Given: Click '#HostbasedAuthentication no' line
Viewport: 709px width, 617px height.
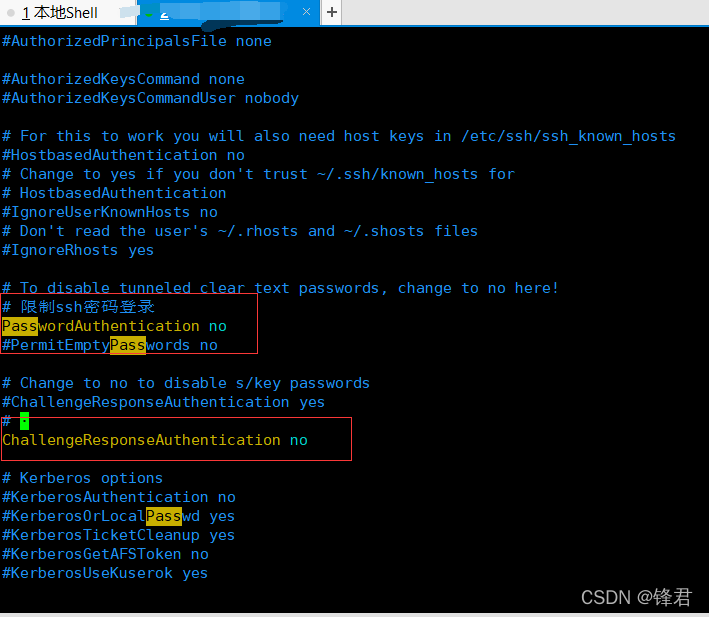Looking at the screenshot, I should tap(123, 155).
